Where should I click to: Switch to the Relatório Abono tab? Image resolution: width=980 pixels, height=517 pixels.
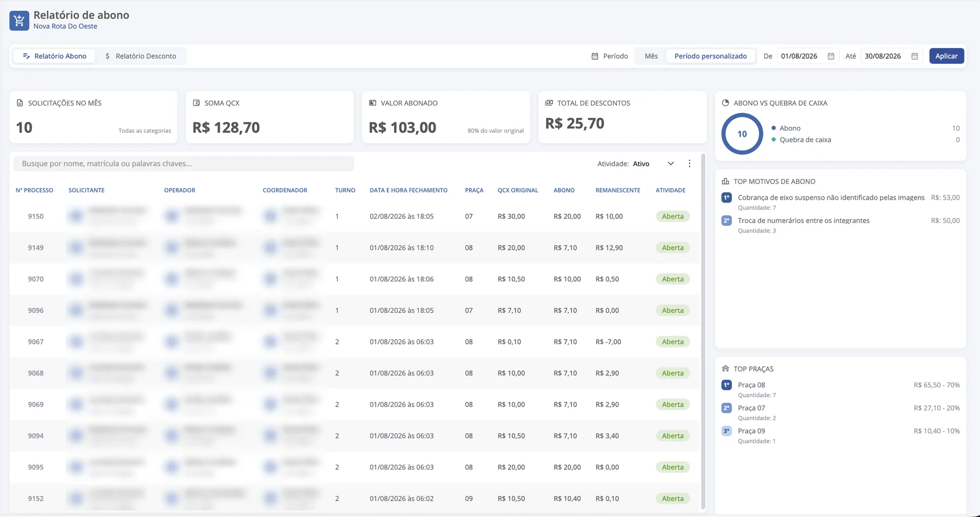(x=54, y=56)
